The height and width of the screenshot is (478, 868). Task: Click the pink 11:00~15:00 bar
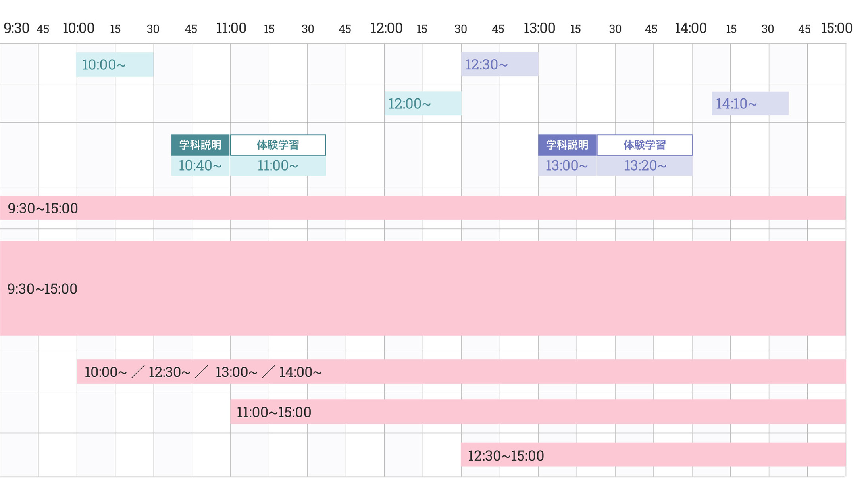(538, 412)
